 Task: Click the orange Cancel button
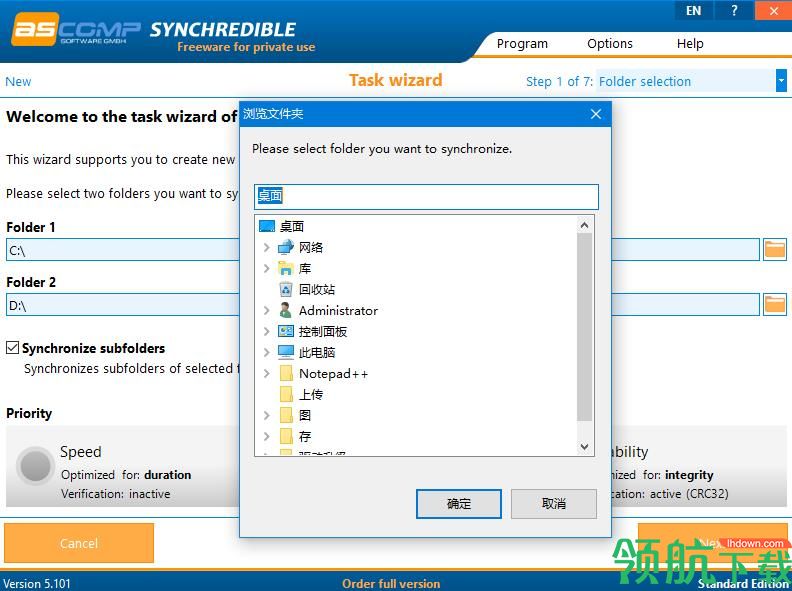click(x=79, y=543)
